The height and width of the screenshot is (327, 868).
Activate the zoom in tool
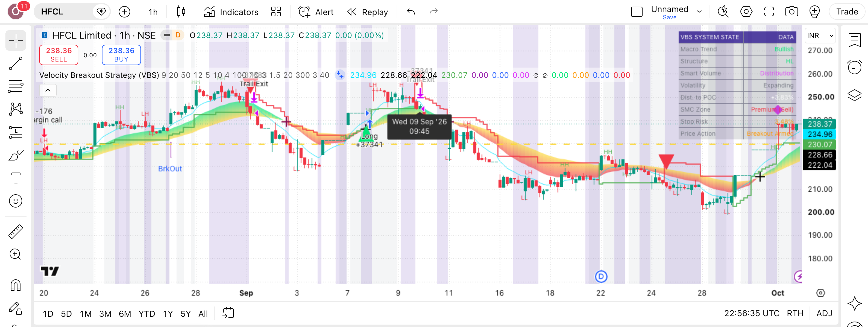(15, 254)
